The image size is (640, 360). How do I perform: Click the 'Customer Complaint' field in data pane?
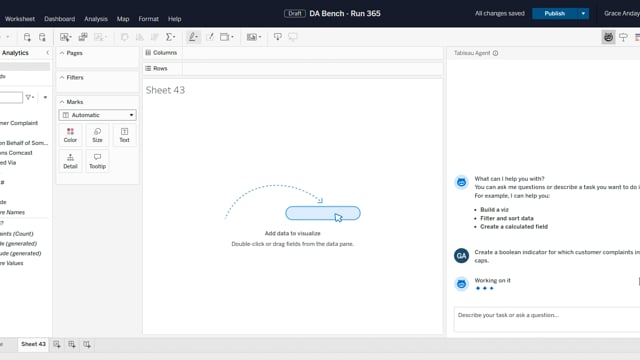point(19,123)
